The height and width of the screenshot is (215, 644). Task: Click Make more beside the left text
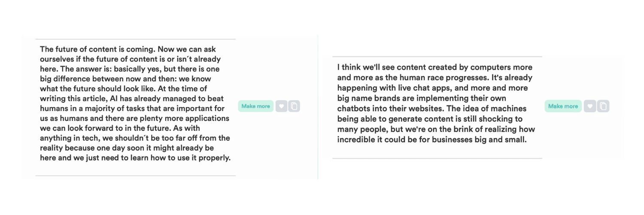(255, 106)
